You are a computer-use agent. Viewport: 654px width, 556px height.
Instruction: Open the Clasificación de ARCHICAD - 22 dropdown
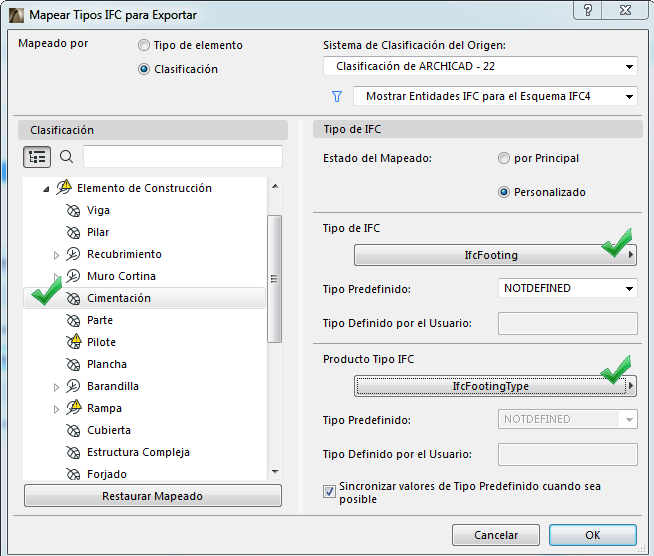(x=480, y=66)
